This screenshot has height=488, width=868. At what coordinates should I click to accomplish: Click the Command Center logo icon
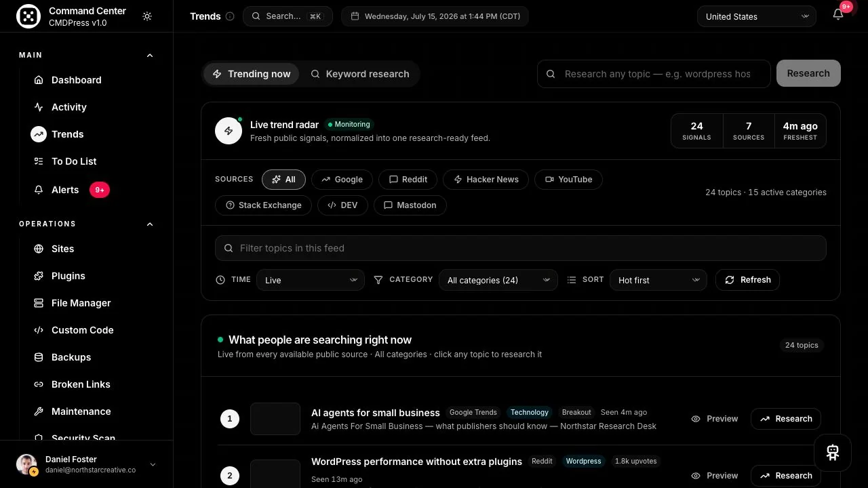click(x=28, y=16)
